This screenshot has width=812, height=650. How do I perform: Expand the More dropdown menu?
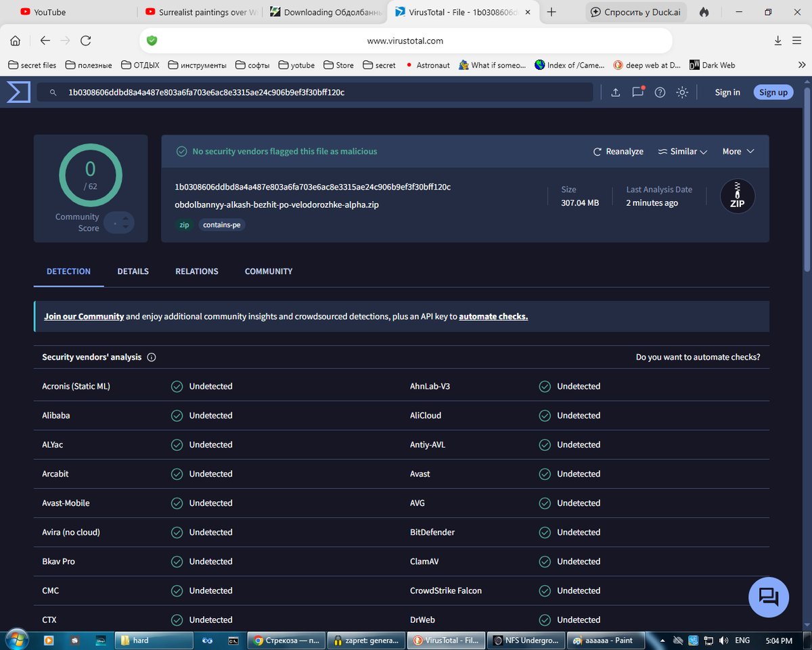tap(738, 152)
